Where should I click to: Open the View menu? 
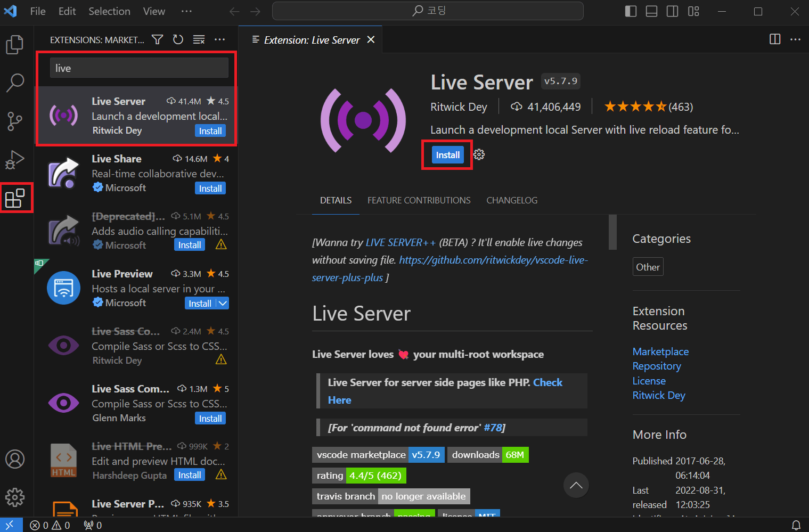(x=154, y=11)
